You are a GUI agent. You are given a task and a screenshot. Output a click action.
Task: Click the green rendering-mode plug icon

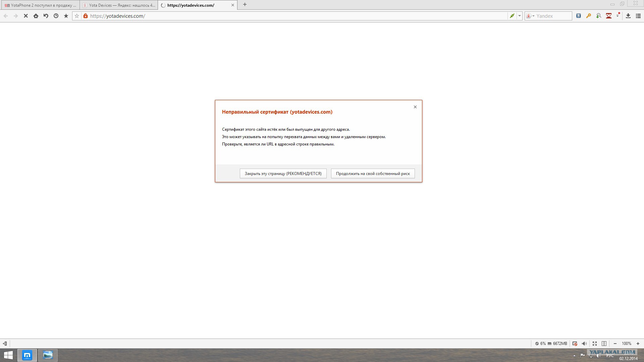coord(512,16)
